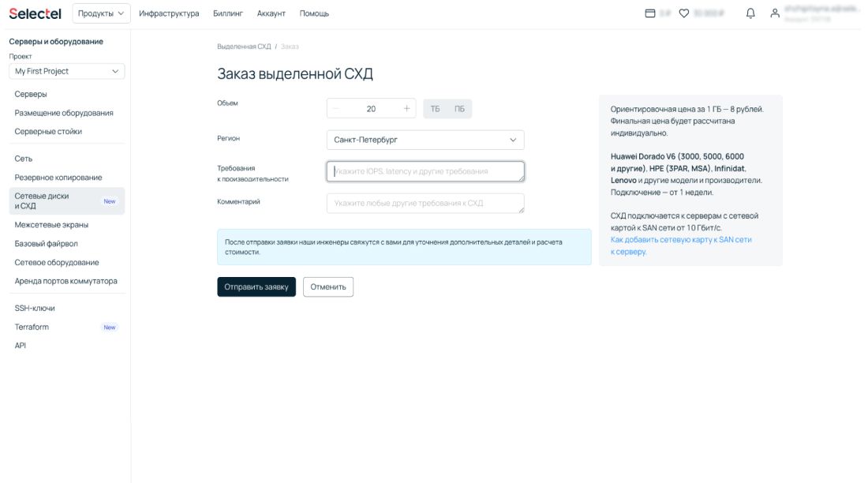
Task: Open the user account profile icon
Action: coord(775,13)
